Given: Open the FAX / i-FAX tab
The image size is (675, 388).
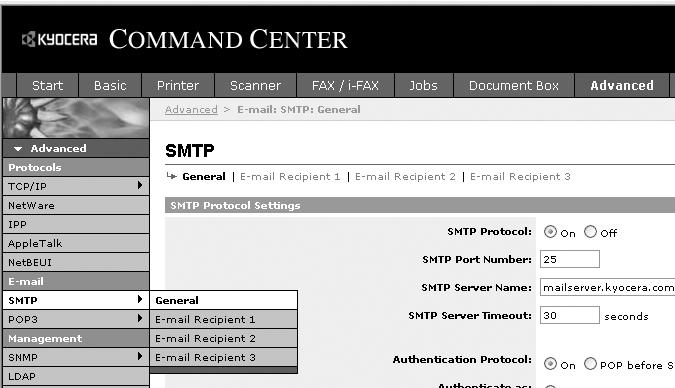Looking at the screenshot, I should pyautogui.click(x=345, y=85).
